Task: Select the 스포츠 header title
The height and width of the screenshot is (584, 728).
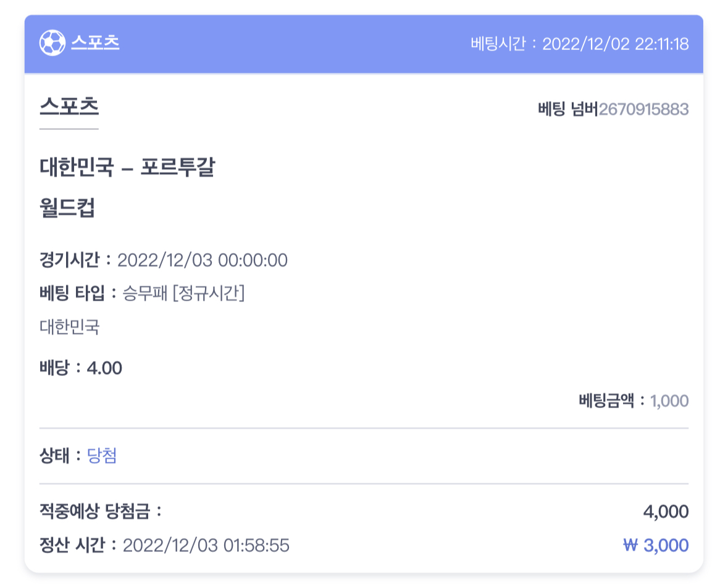Action: pos(95,43)
